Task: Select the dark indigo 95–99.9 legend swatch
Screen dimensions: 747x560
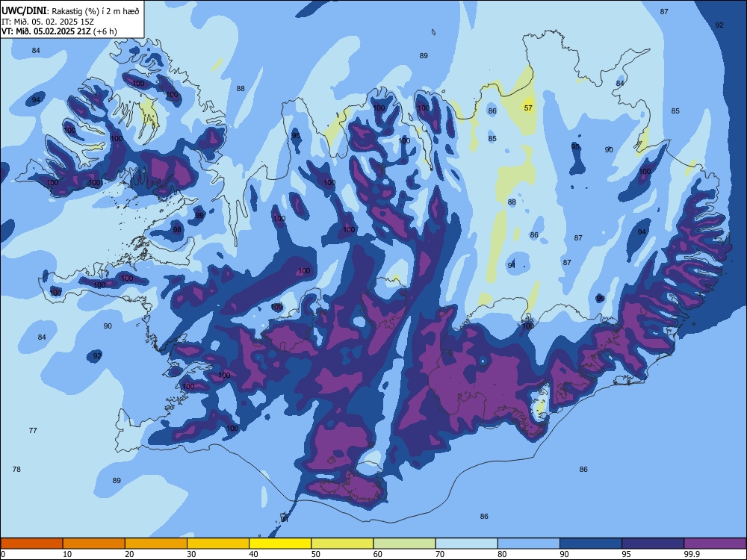Action: [653, 544]
